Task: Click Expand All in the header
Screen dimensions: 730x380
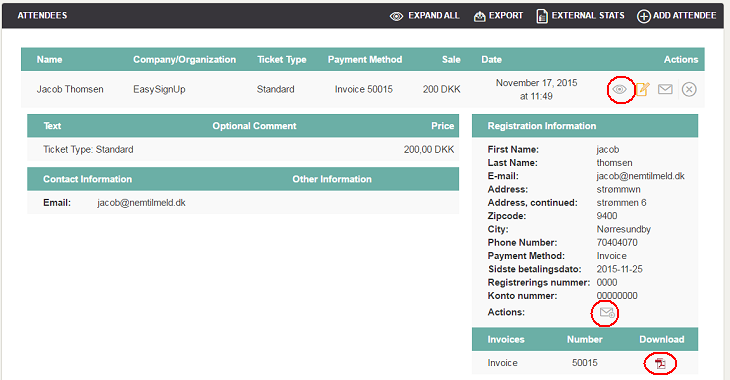Action: click(x=433, y=15)
